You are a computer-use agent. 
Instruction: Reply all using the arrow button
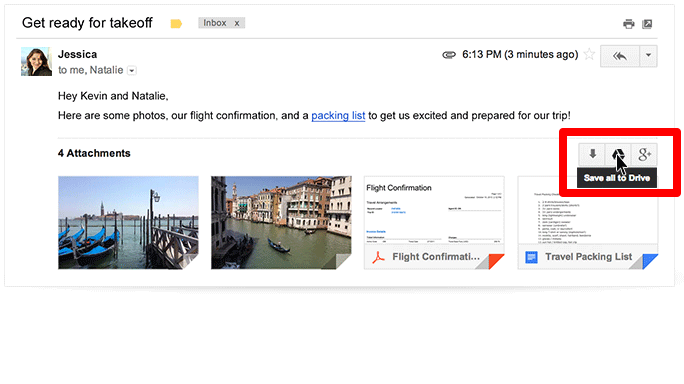coord(620,55)
